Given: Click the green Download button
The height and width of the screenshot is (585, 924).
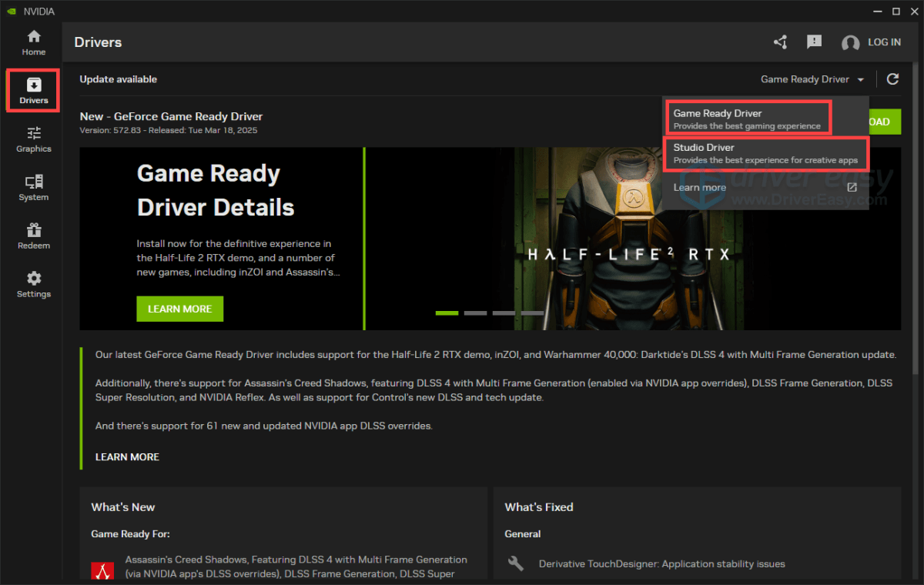Looking at the screenshot, I should coord(885,122).
